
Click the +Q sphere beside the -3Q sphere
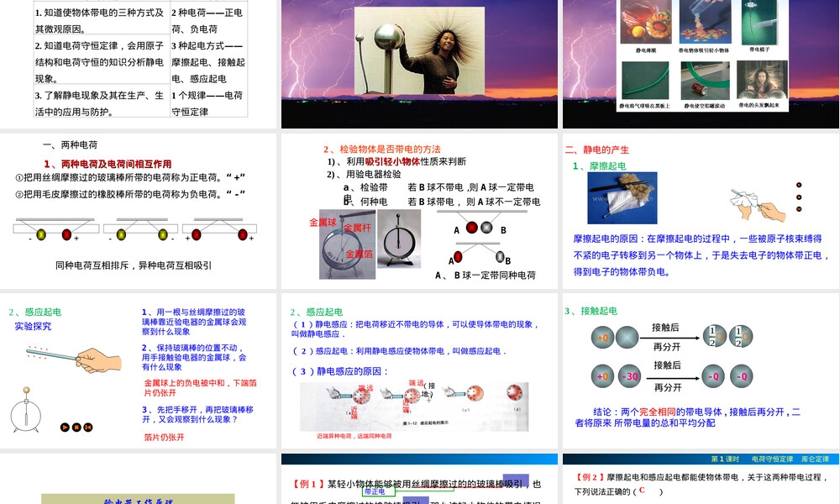click(602, 376)
